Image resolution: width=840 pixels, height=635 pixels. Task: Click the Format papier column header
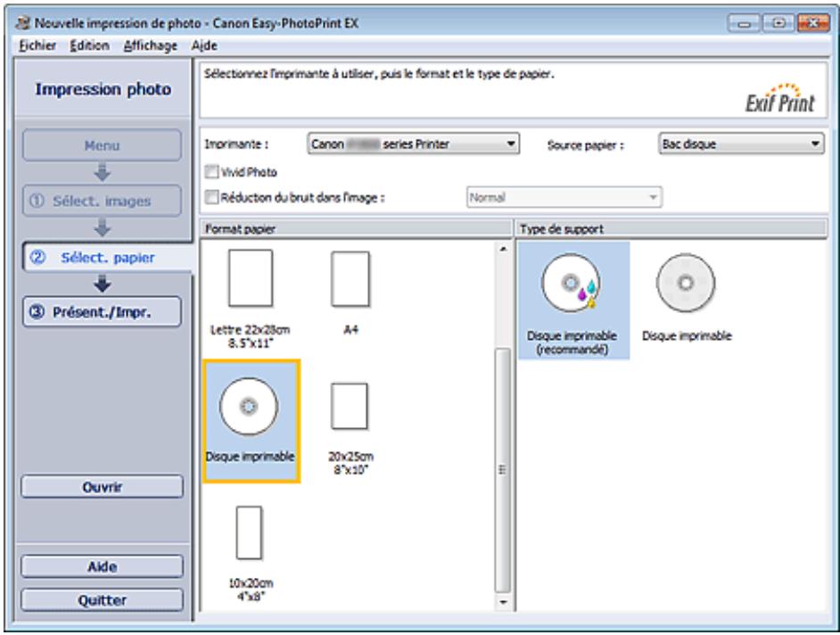pyautogui.click(x=357, y=229)
